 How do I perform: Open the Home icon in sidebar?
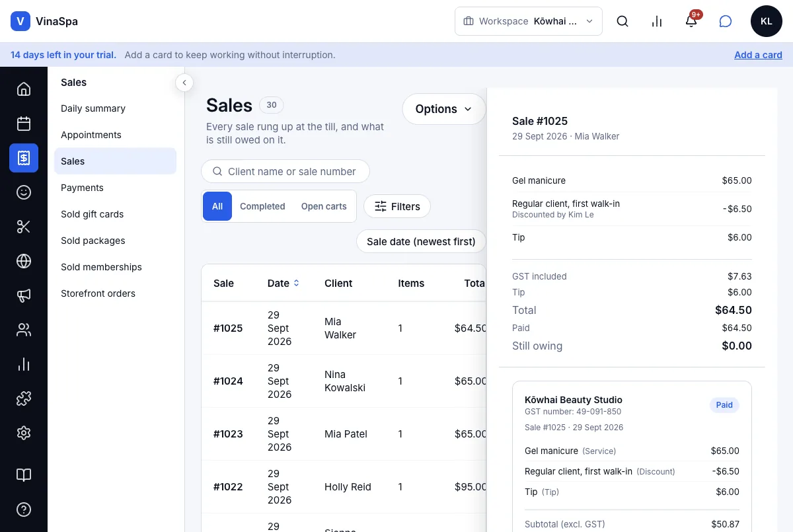coord(24,89)
